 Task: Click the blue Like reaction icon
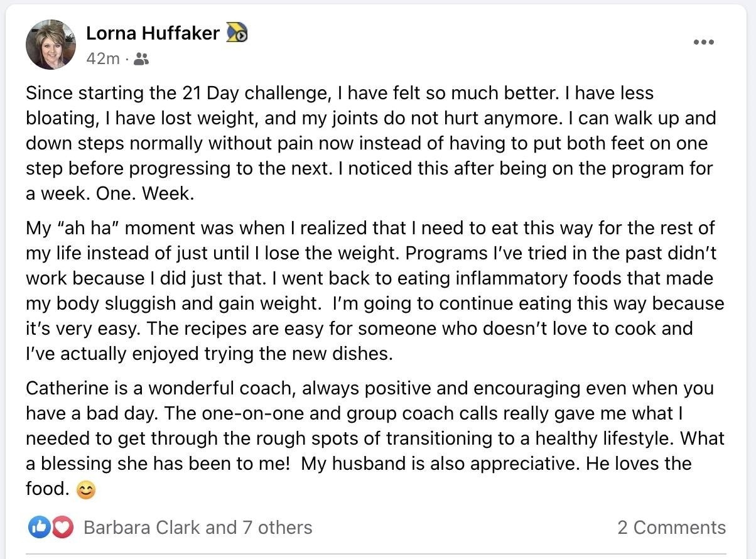38,528
